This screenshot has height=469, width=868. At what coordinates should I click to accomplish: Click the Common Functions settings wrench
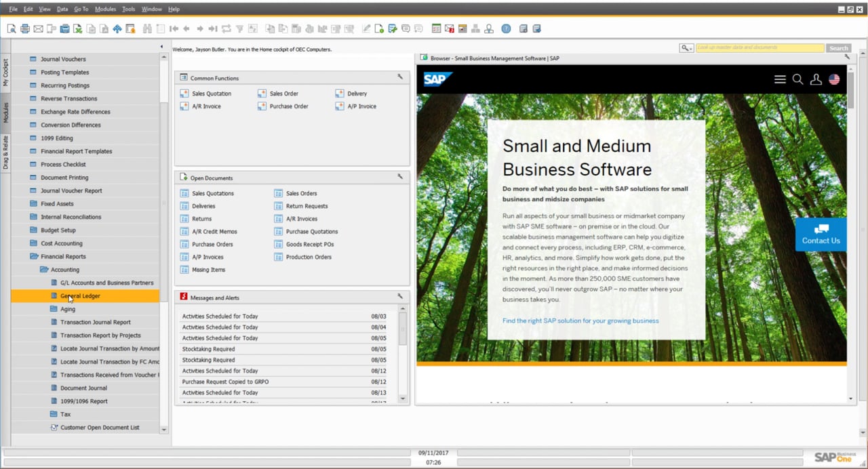(400, 77)
